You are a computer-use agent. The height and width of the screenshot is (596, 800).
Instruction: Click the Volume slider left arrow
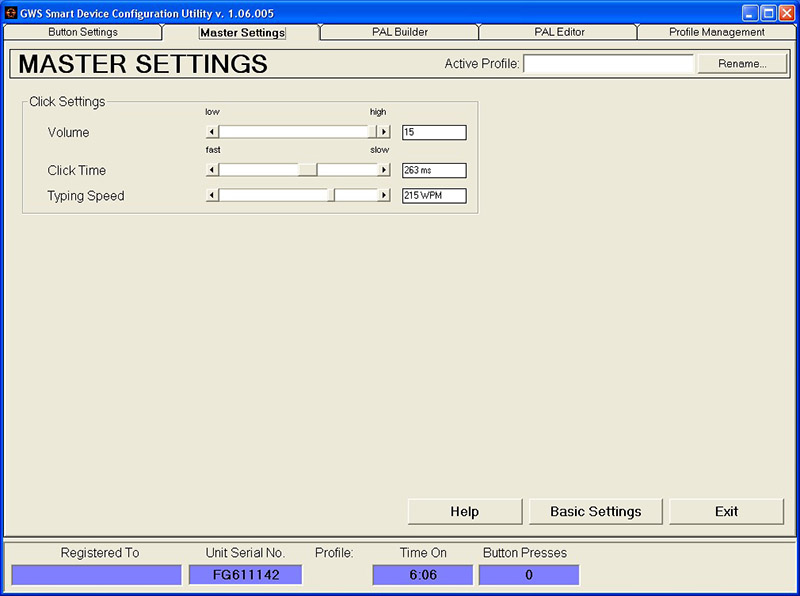212,132
